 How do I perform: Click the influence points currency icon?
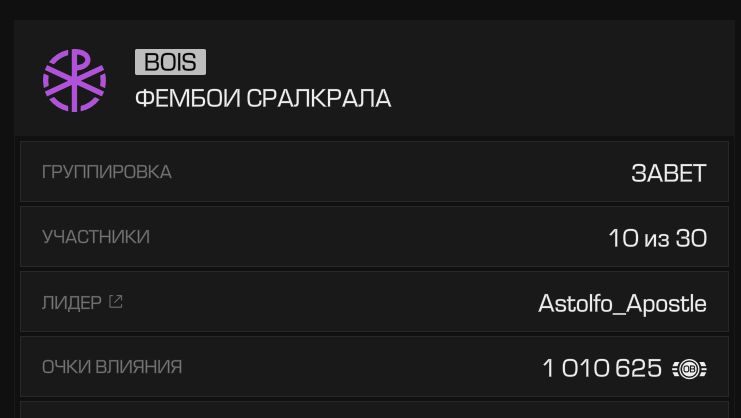[x=689, y=368]
